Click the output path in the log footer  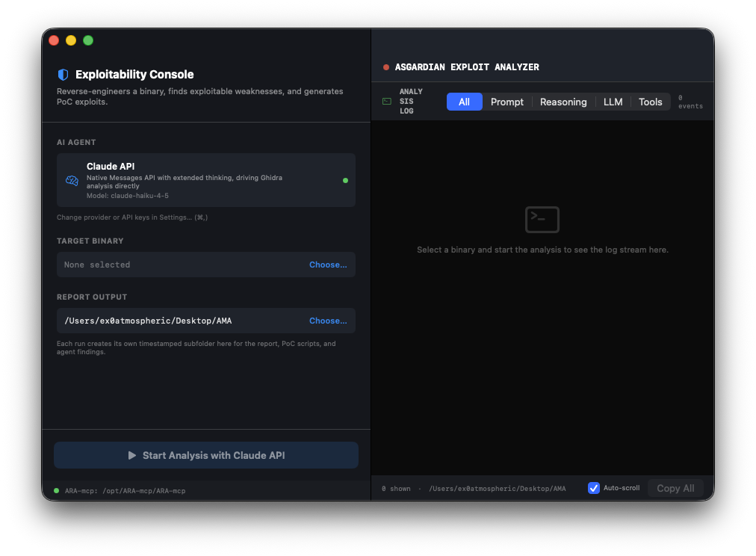497,489
